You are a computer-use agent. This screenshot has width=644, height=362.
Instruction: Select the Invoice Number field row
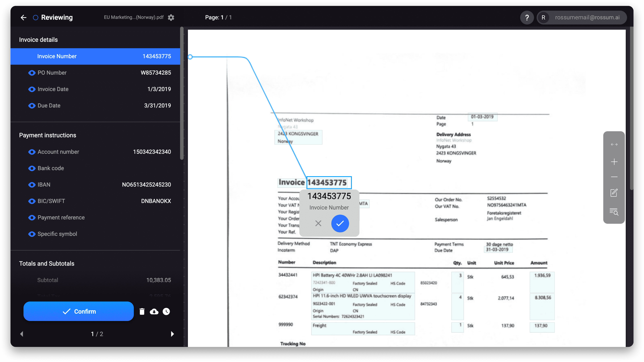pyautogui.click(x=95, y=56)
